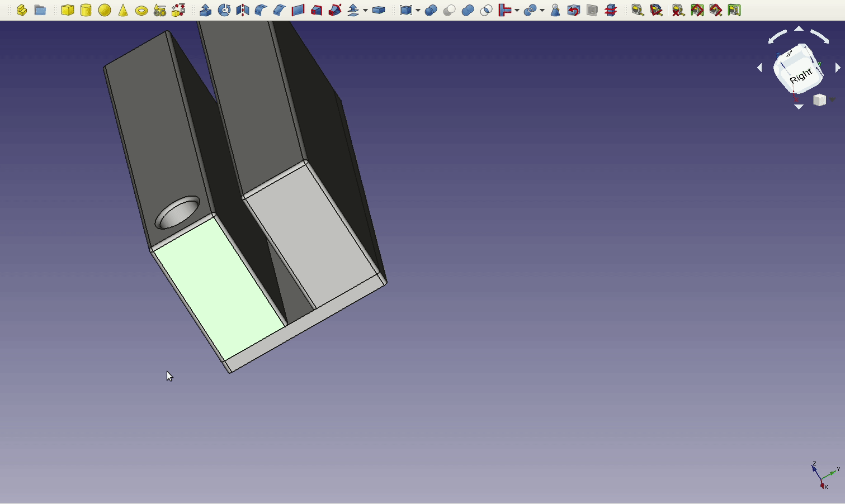Click the Join objects tool icon

(x=506, y=10)
